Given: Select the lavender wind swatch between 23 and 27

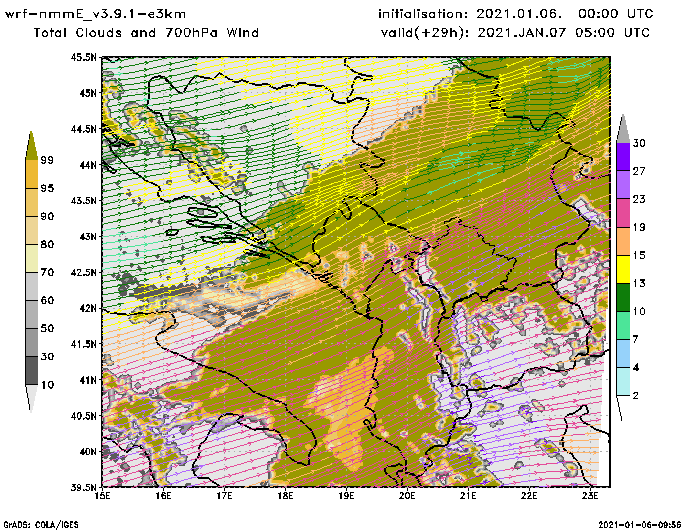Looking at the screenshot, I should 623,185.
